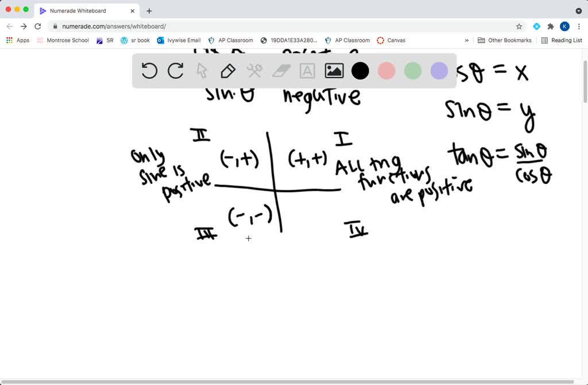This screenshot has height=385, width=588.
Task: Toggle the site security padlock info
Action: [55, 26]
